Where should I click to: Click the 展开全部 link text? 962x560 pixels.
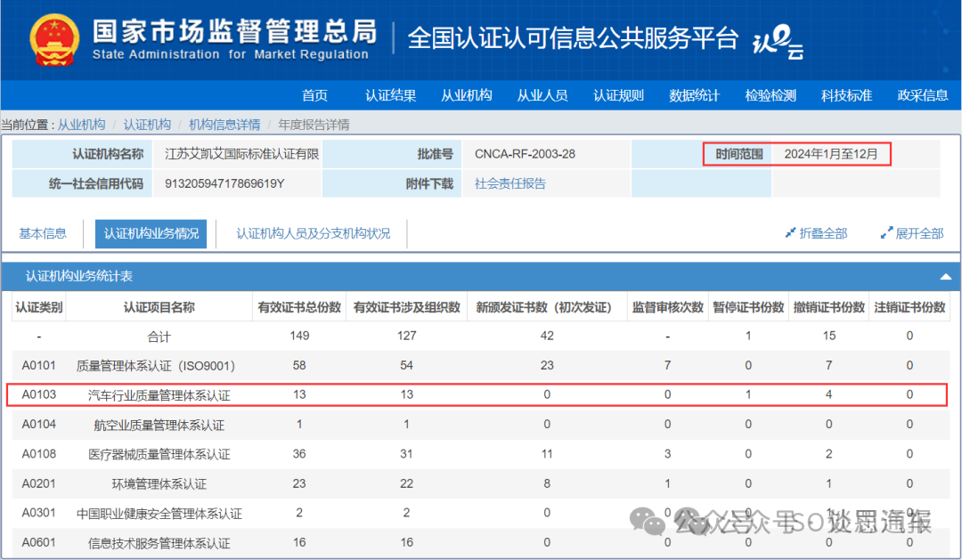(919, 233)
